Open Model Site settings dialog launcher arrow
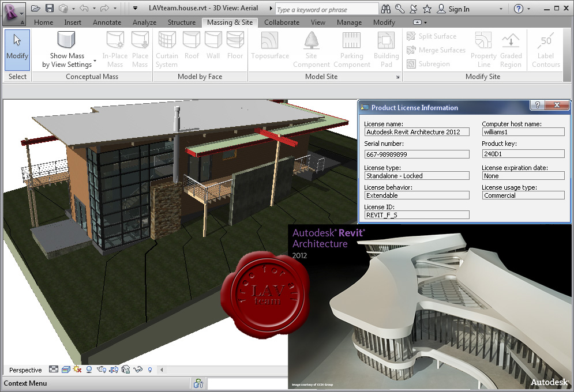This screenshot has height=392, width=574. click(397, 77)
